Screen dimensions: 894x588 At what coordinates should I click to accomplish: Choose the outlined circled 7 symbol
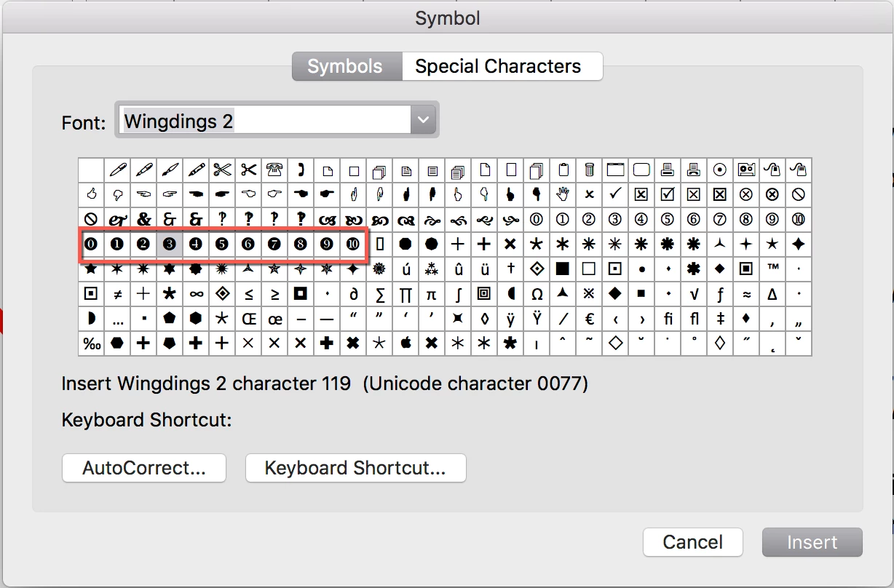pos(720,220)
